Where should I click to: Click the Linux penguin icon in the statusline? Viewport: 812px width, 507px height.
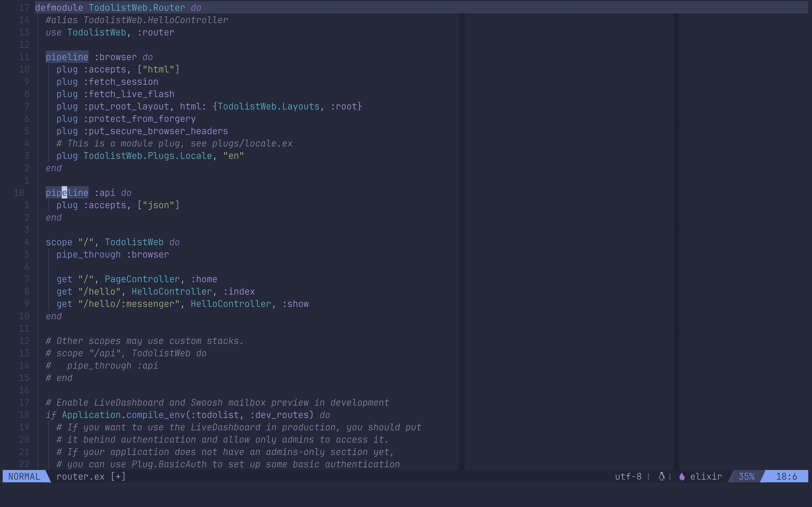661,476
